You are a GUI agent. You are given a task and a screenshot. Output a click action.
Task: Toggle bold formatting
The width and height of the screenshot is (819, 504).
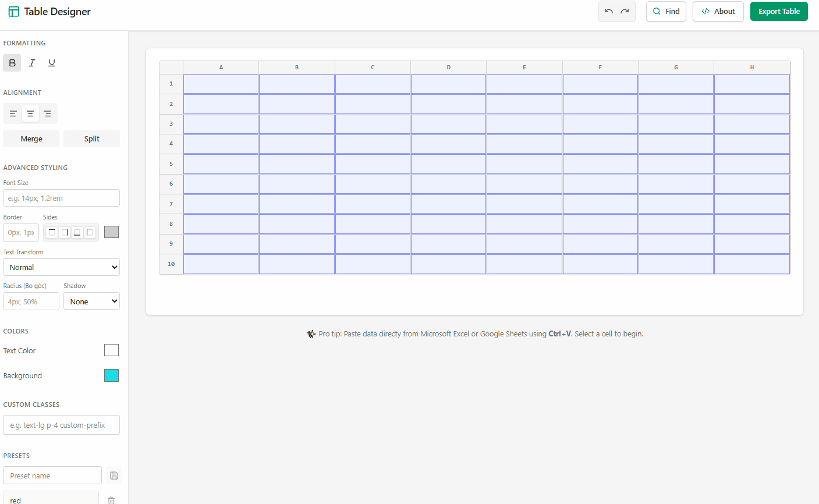12,63
